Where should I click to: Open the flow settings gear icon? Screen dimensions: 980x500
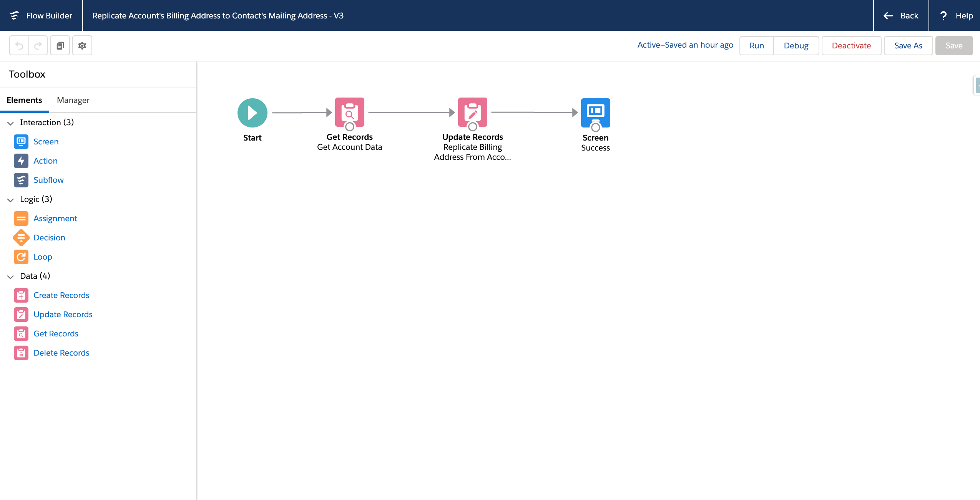pyautogui.click(x=82, y=45)
